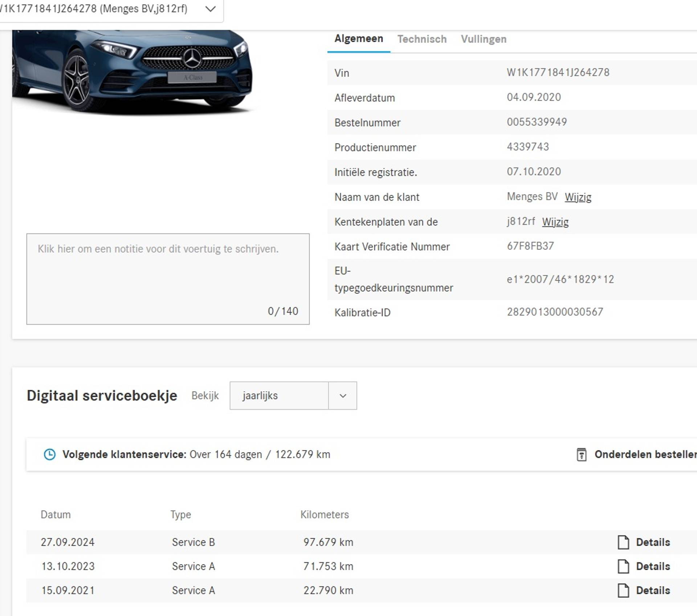Click the clock icon beside Volgende klantenservice
The width and height of the screenshot is (697, 616).
click(x=49, y=454)
